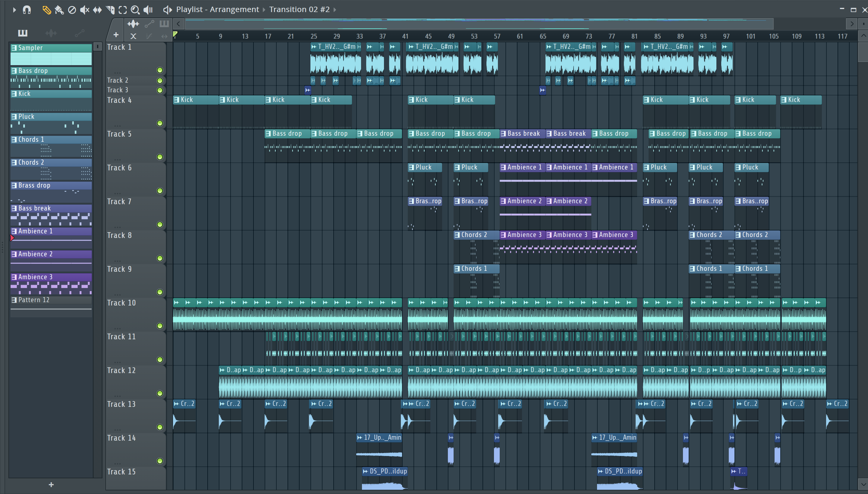Viewport: 868px width, 494px height.
Task: Toggle the mute LED of Track 2
Action: (160, 81)
